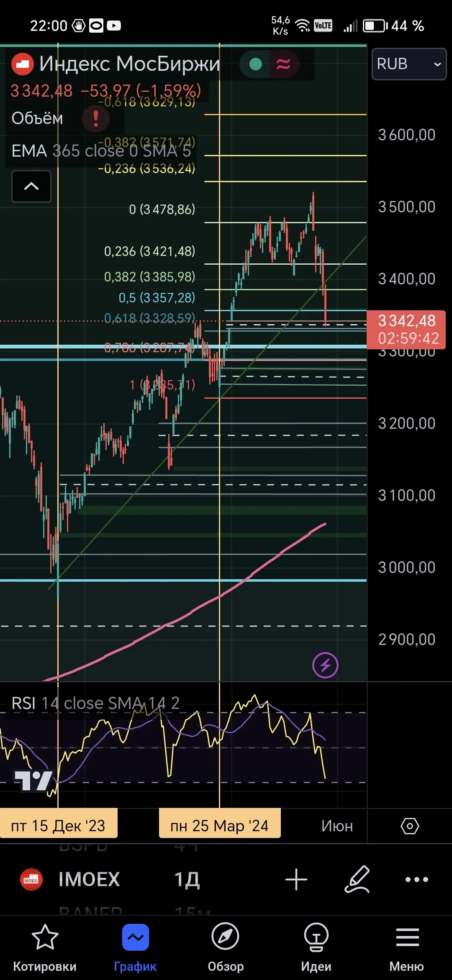Tap the Июн time axis label
The width and height of the screenshot is (452, 980).
tap(337, 826)
